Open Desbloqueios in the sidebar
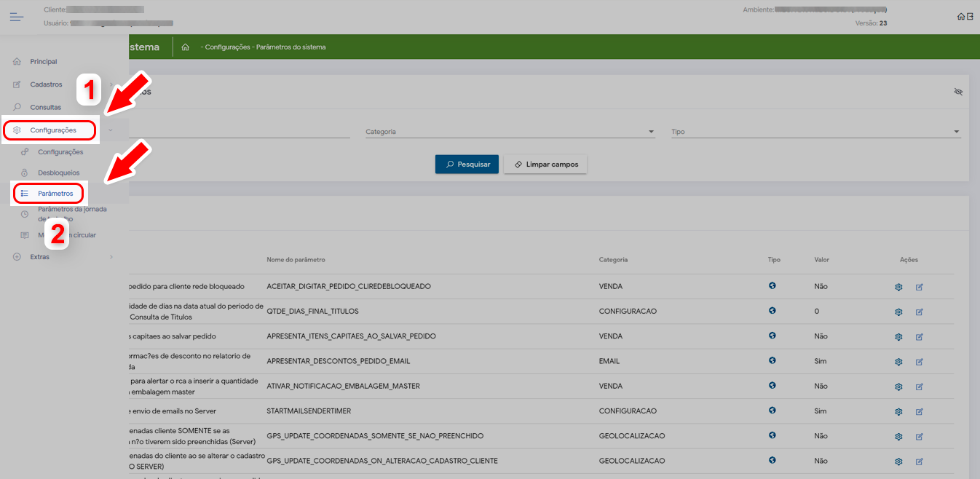Image resolution: width=980 pixels, height=479 pixels. point(58,173)
